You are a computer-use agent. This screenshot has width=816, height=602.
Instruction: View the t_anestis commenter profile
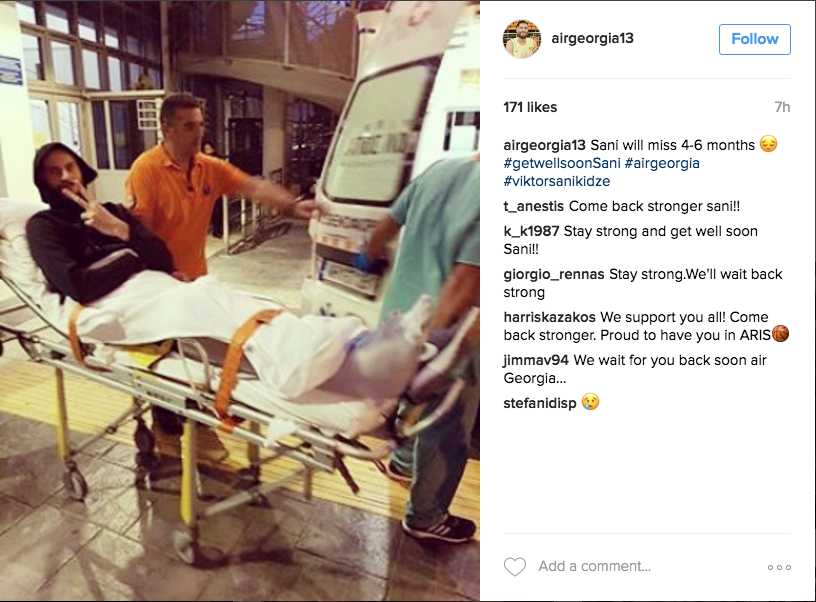[x=533, y=207]
